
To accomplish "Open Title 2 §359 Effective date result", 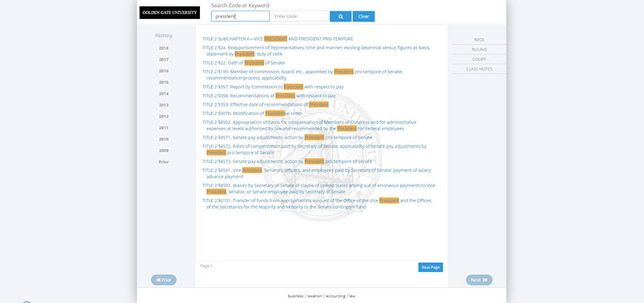I will (265, 105).
